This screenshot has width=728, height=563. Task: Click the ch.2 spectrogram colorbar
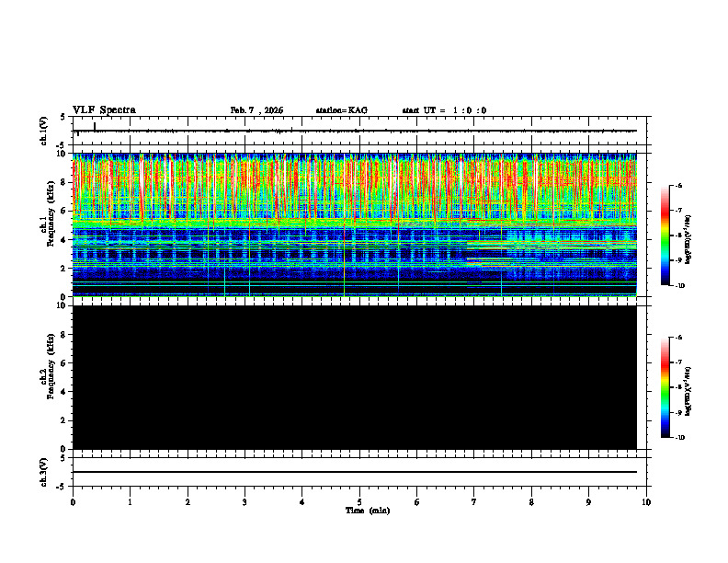665,387
